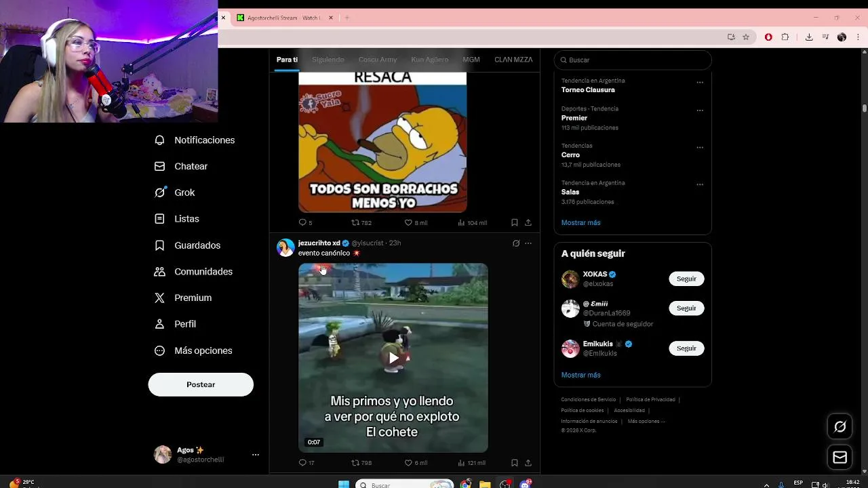Image resolution: width=868 pixels, height=488 pixels.
Task: Open Guardados bookmarks page
Action: (187, 245)
